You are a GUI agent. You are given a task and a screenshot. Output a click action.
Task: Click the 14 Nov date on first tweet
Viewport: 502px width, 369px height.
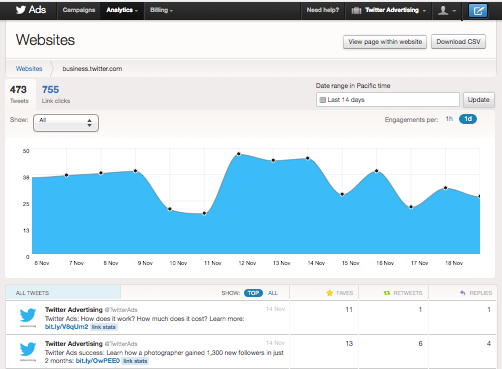(275, 309)
